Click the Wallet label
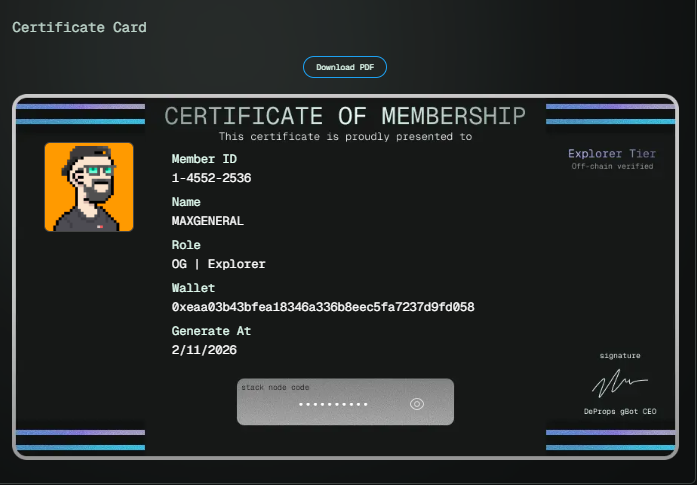 pyautogui.click(x=193, y=288)
